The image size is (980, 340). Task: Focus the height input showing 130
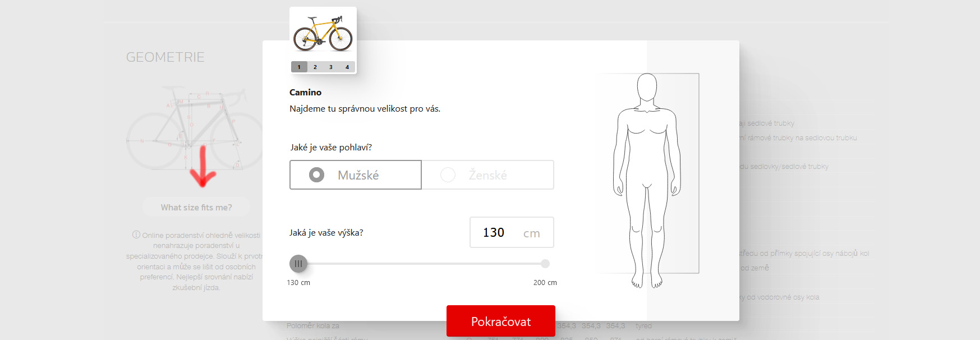512,232
